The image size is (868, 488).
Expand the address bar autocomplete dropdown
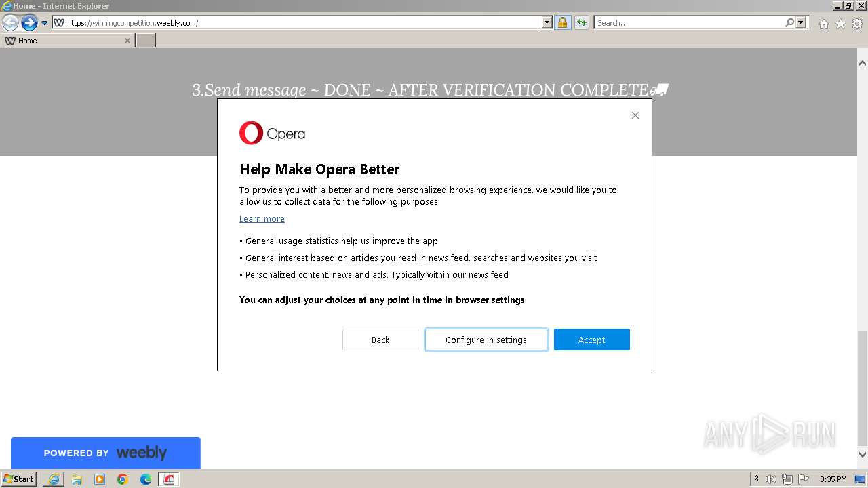coord(547,22)
